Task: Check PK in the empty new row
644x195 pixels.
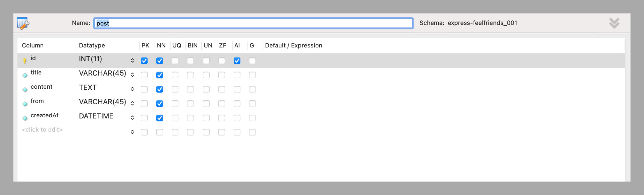Action: tap(144, 132)
